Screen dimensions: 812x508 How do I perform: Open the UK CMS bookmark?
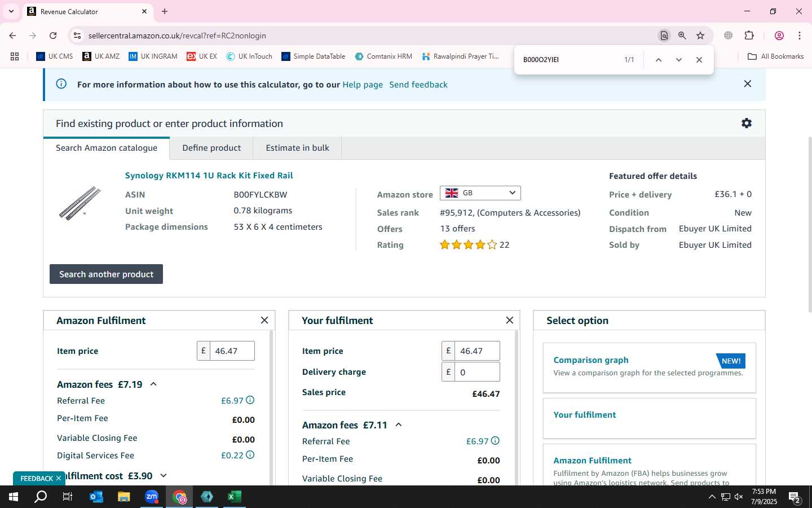[55, 56]
